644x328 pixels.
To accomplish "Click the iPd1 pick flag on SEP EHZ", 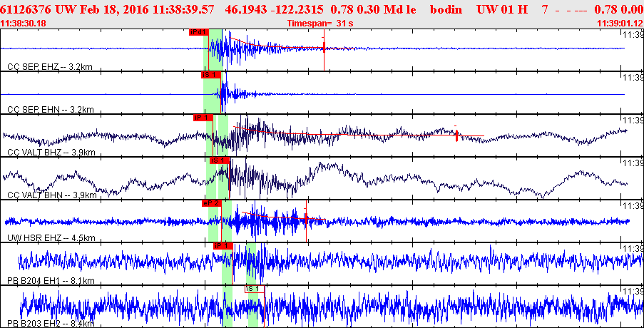I will click(x=198, y=32).
